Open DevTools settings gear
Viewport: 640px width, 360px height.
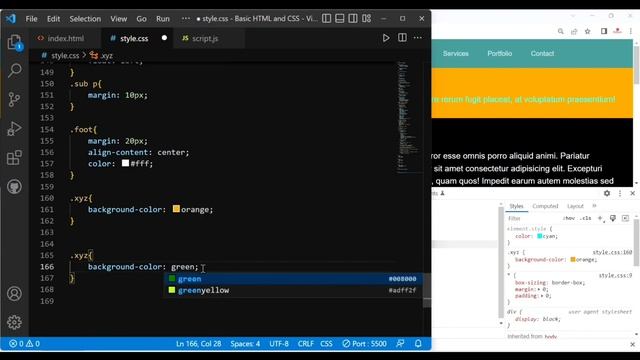[607, 193]
